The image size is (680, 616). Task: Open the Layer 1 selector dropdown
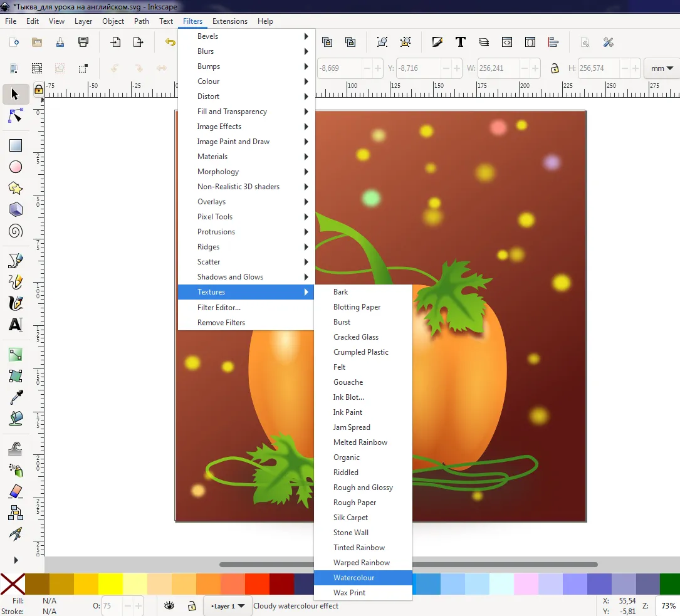(x=227, y=606)
